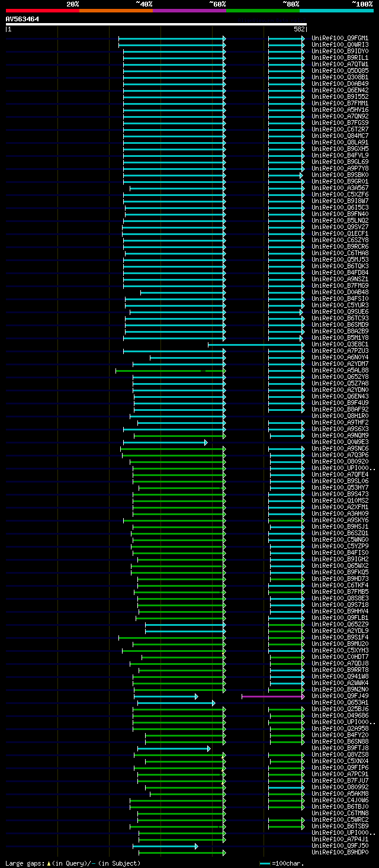Open hit UniRef100_A7QTW1
Image resolution: width=379 pixels, height=868 pixels.
pyautogui.click(x=340, y=65)
